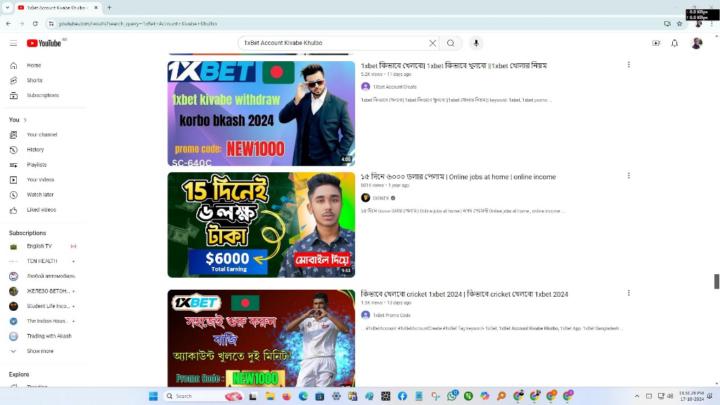Viewport: 720px width, 405px height.
Task: Open the cricket 1xbet 2024 video thumbnail
Action: 261,338
